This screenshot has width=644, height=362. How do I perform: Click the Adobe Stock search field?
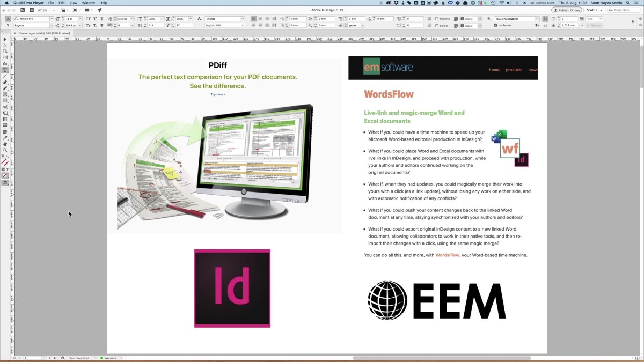pos(624,10)
